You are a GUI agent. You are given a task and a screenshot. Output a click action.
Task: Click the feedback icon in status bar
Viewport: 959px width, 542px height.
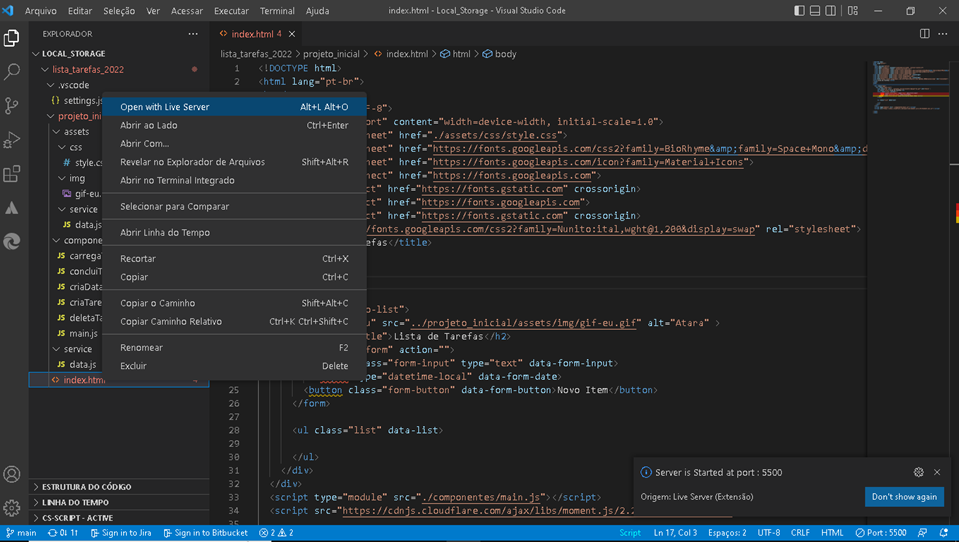tap(922, 533)
